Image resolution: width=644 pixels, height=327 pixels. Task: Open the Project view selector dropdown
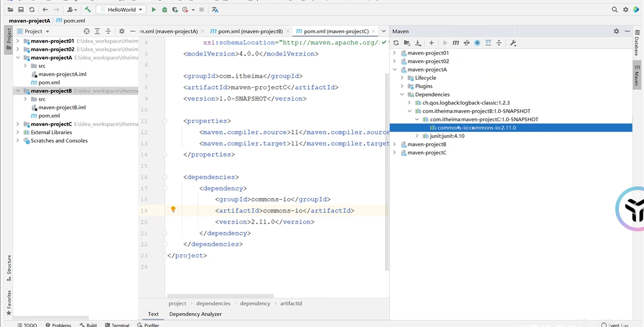[33, 31]
